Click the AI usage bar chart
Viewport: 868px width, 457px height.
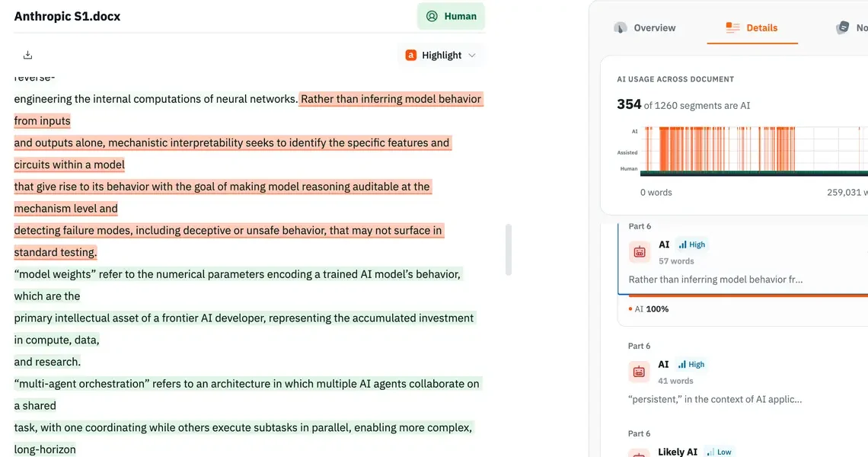pos(754,151)
